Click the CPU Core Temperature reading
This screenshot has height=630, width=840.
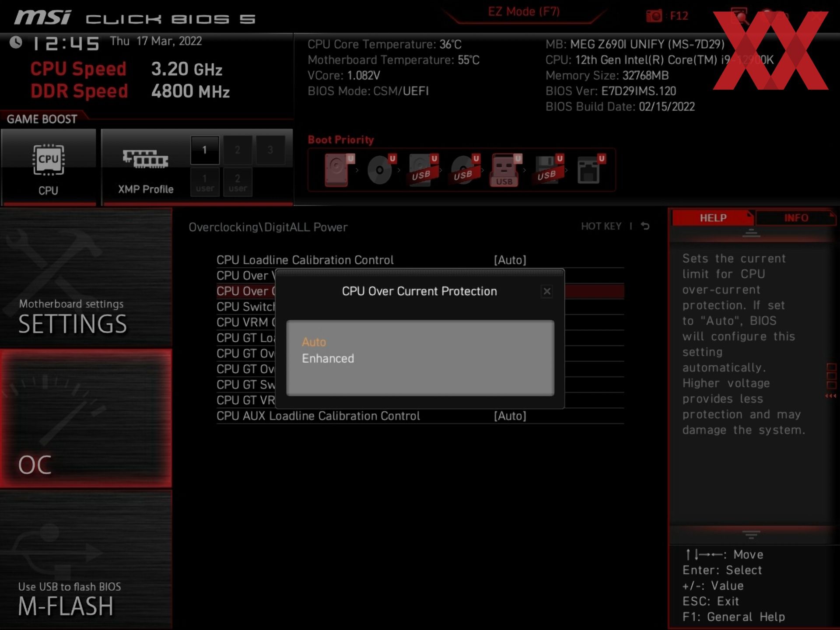385,44
